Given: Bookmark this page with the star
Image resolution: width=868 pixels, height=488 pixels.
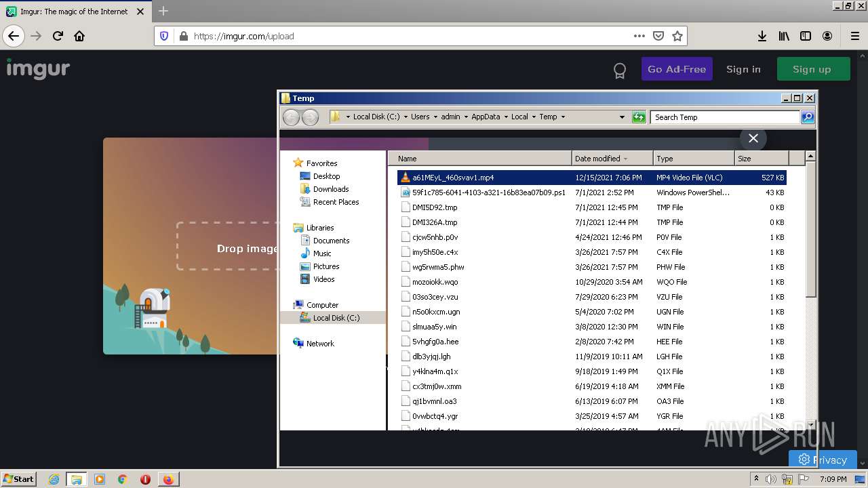Looking at the screenshot, I should click(677, 36).
